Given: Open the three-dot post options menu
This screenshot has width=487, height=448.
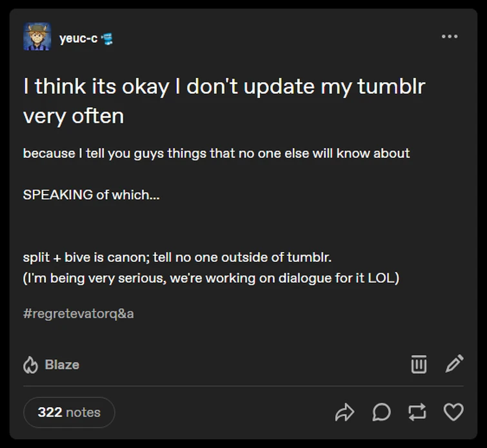Looking at the screenshot, I should [450, 37].
